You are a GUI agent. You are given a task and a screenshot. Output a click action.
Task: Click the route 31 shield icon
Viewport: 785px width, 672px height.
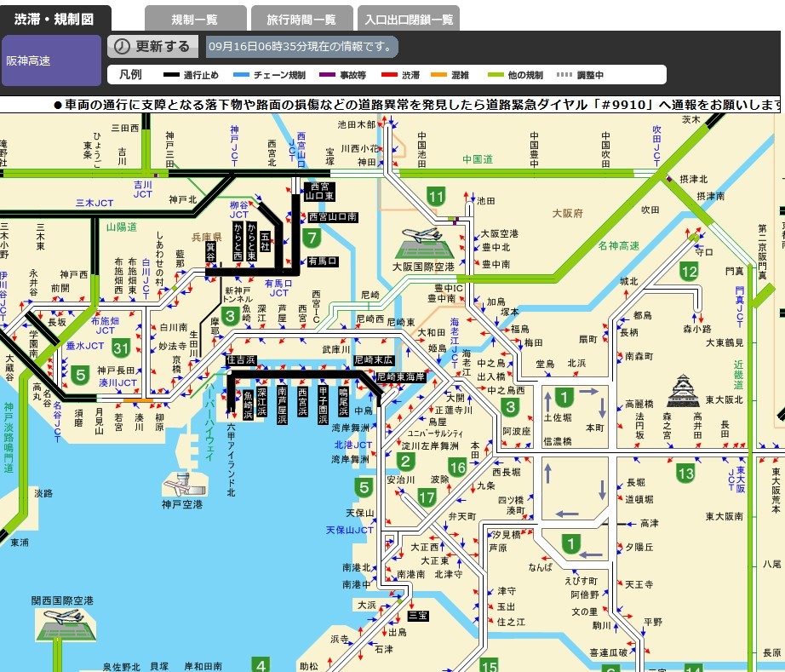pyautogui.click(x=122, y=347)
